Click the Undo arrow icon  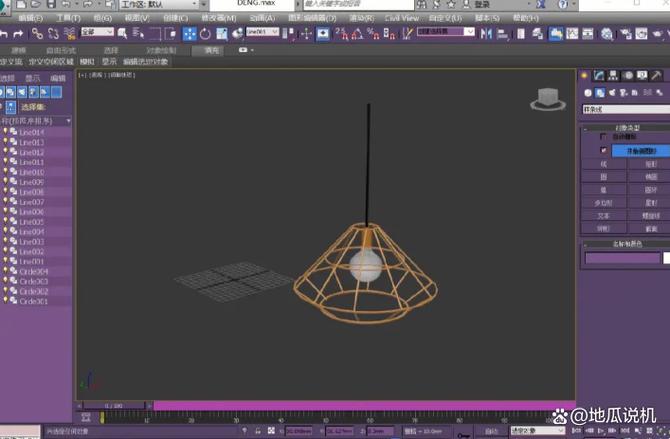click(3, 34)
